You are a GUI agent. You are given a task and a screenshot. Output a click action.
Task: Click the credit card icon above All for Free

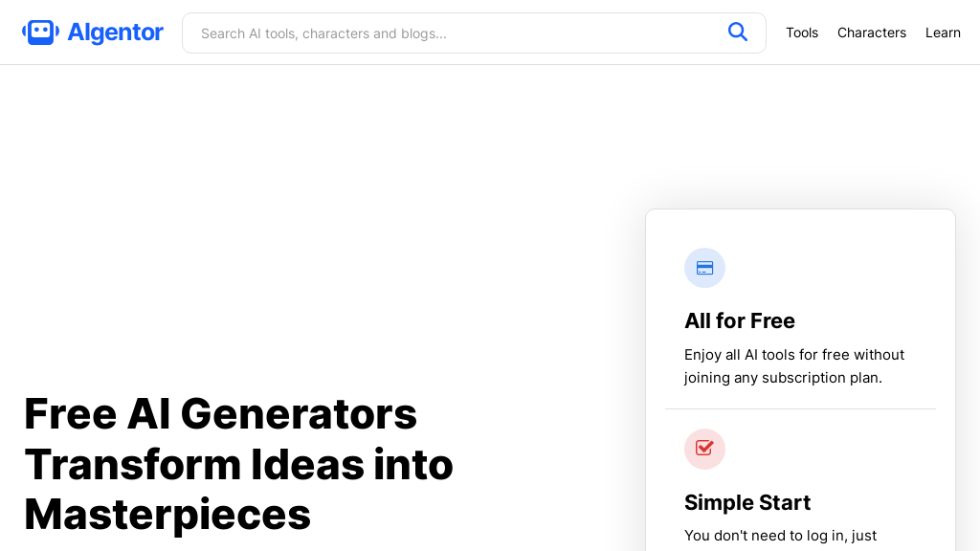point(704,268)
